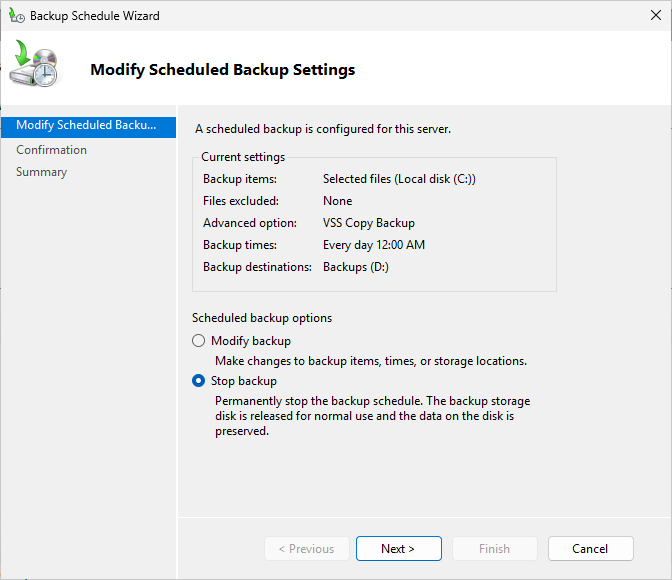Choose the Stop backup radio option
Viewport: 672px width, 580px height.
coord(198,381)
